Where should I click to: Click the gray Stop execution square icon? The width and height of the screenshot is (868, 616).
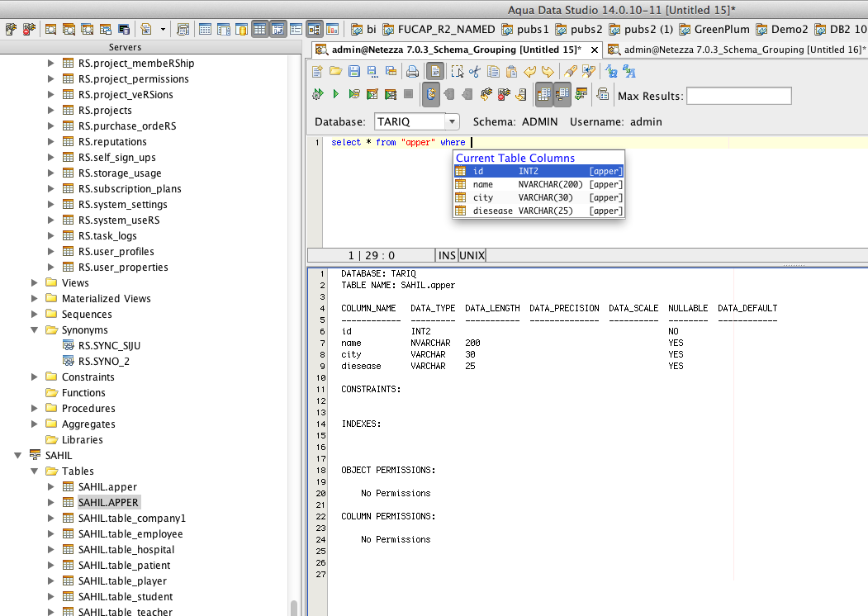point(408,95)
